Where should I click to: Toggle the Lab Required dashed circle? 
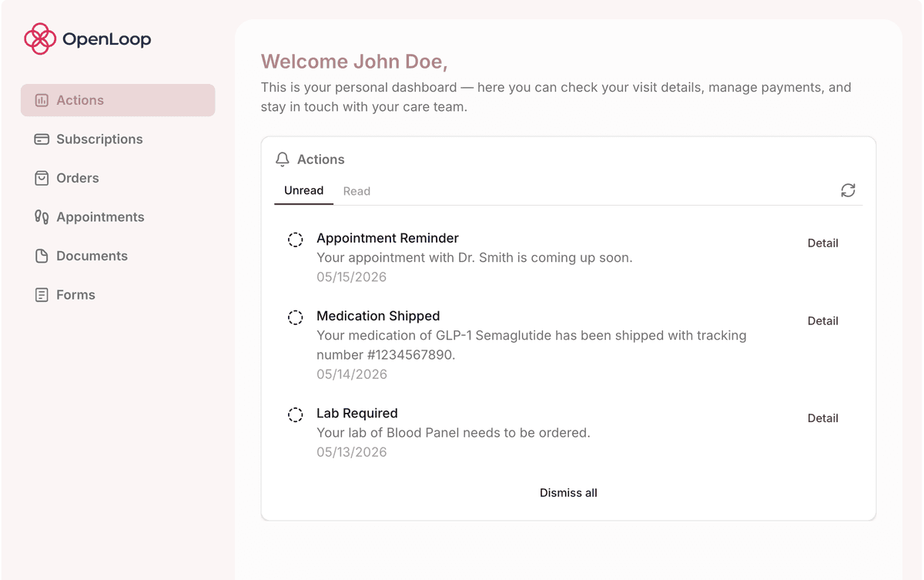tap(295, 414)
